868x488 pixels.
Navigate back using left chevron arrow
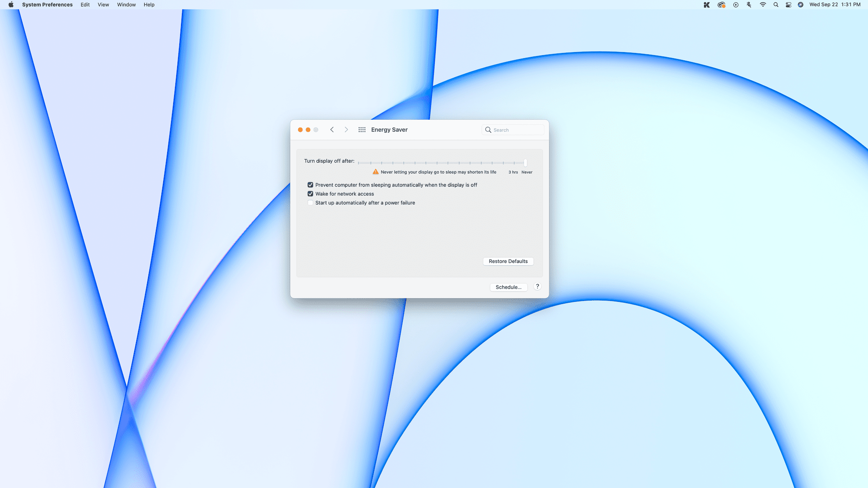pyautogui.click(x=332, y=129)
